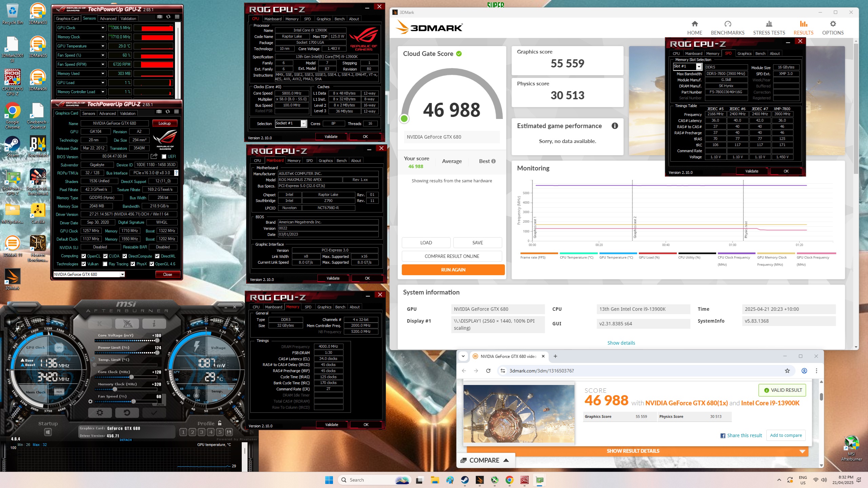Click the Bus Interface question mark icon

click(x=176, y=173)
